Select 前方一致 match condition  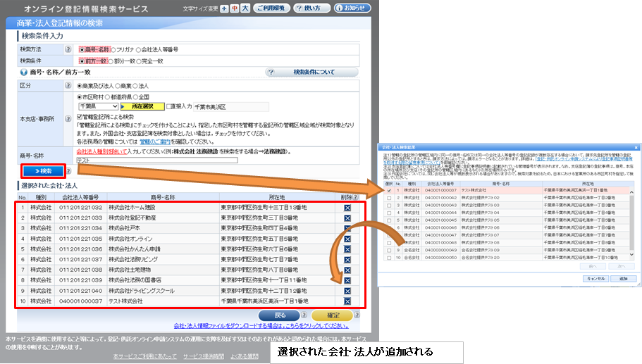tap(82, 61)
